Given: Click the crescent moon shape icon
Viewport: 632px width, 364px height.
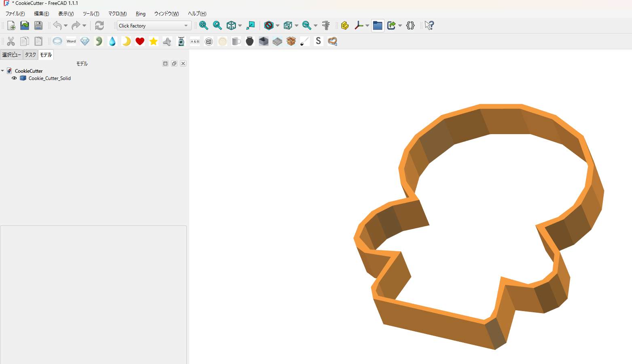Looking at the screenshot, I should (x=126, y=41).
